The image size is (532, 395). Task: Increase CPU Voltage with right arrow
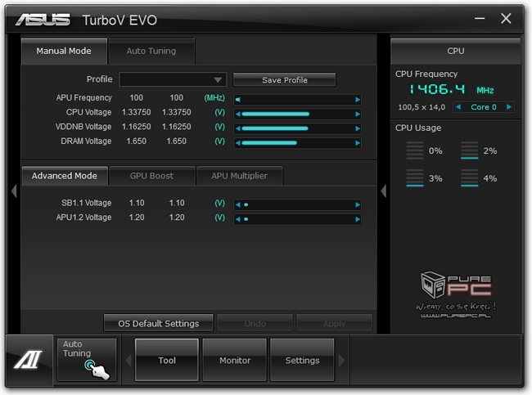[358, 114]
